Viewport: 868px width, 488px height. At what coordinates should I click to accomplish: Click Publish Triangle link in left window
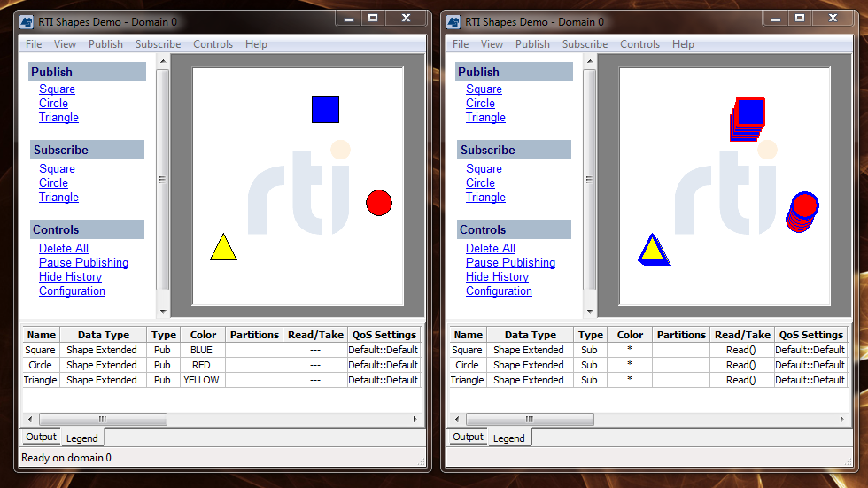coord(58,117)
